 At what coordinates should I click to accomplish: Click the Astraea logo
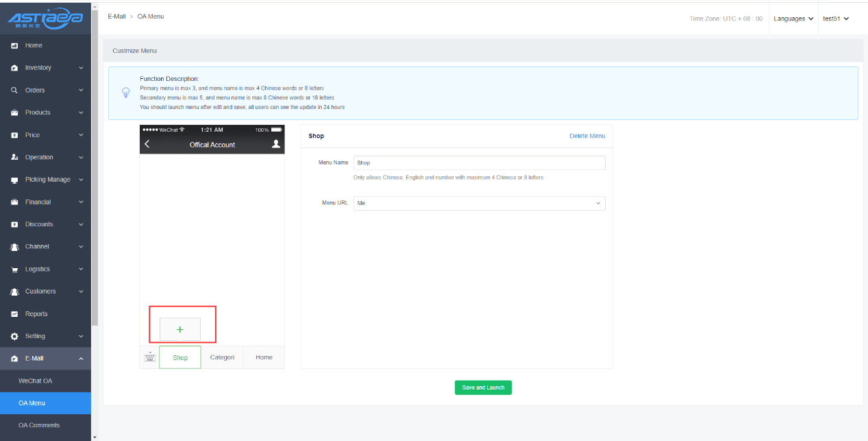pos(45,19)
